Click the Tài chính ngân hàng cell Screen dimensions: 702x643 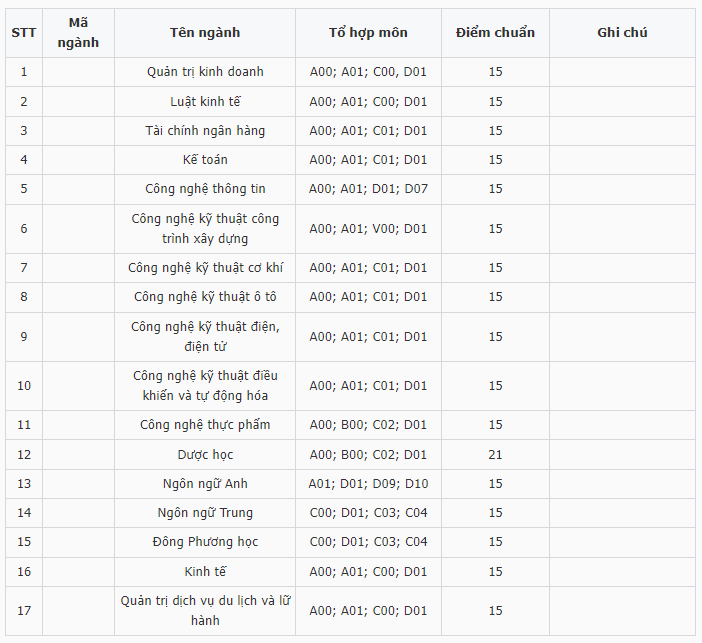coord(205,130)
